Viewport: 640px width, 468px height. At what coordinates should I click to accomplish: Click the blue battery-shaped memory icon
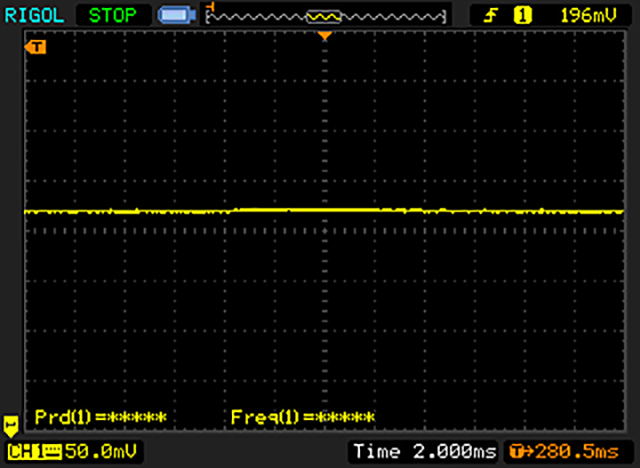(177, 16)
